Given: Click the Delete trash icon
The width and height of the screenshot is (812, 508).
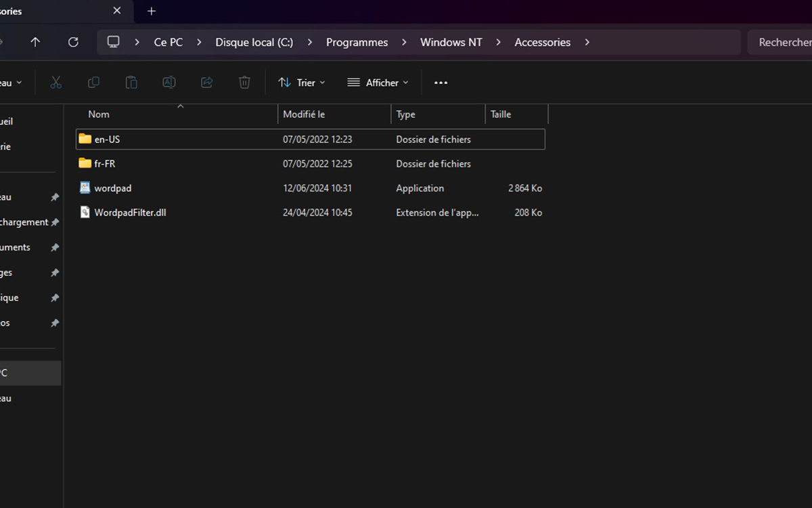Looking at the screenshot, I should tap(244, 83).
